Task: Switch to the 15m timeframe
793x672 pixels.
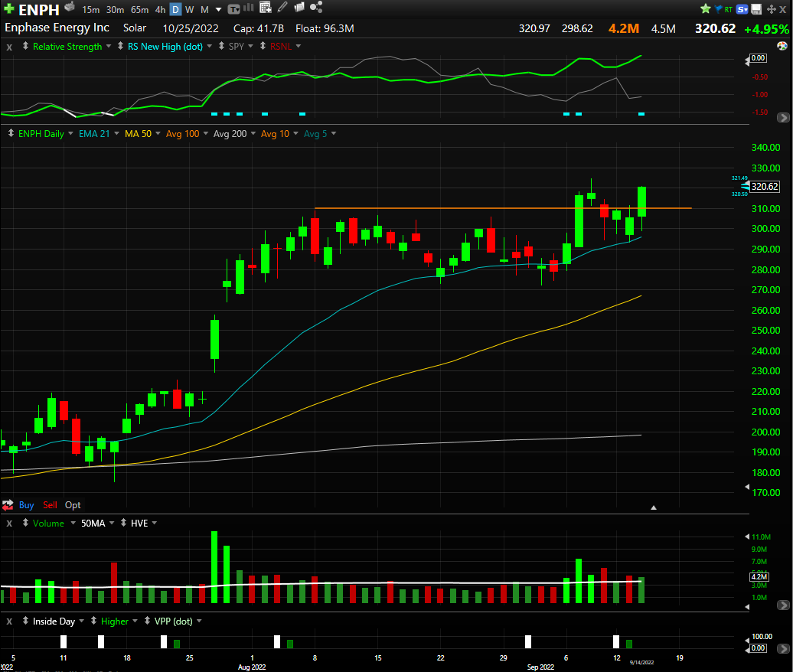Action: [90, 10]
